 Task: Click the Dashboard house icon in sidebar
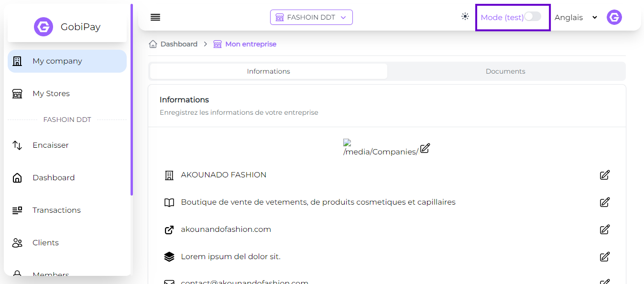[17, 178]
